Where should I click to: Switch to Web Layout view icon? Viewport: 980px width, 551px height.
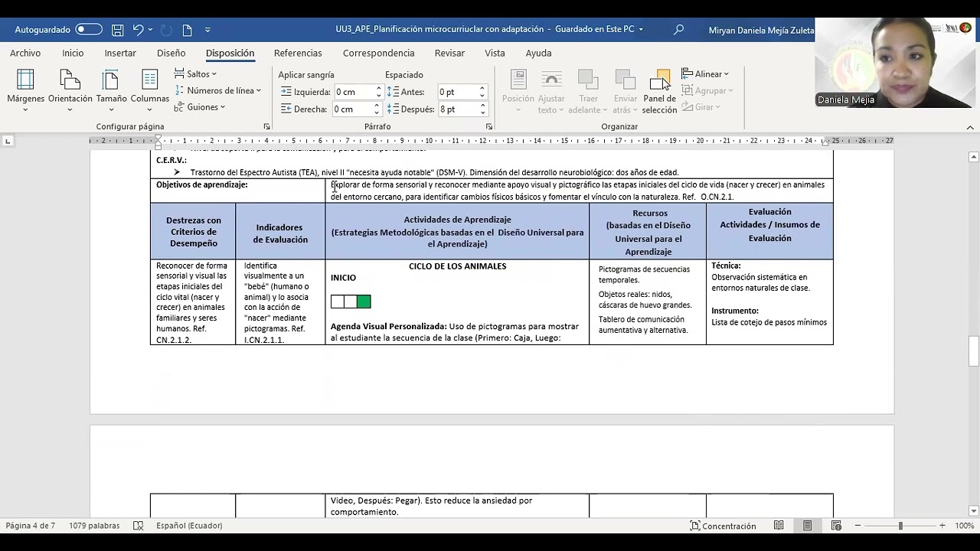(836, 526)
